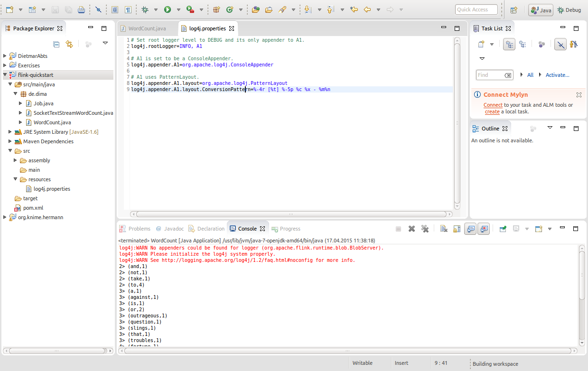Click Open Perspective icon
This screenshot has width=588, height=371.
click(513, 9)
